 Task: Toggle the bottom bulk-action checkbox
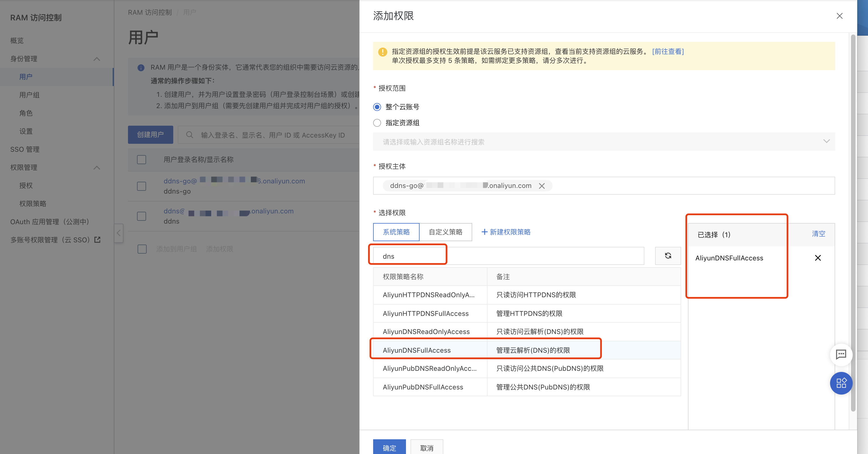pyautogui.click(x=142, y=249)
